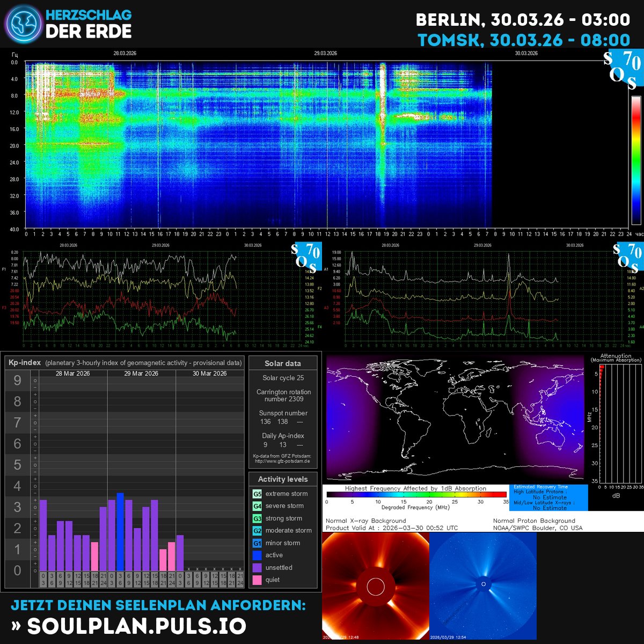644x644 pixels.
Task: Click 'Product Valid At : 2026-03-30 00:52 UTC'
Action: (392, 528)
